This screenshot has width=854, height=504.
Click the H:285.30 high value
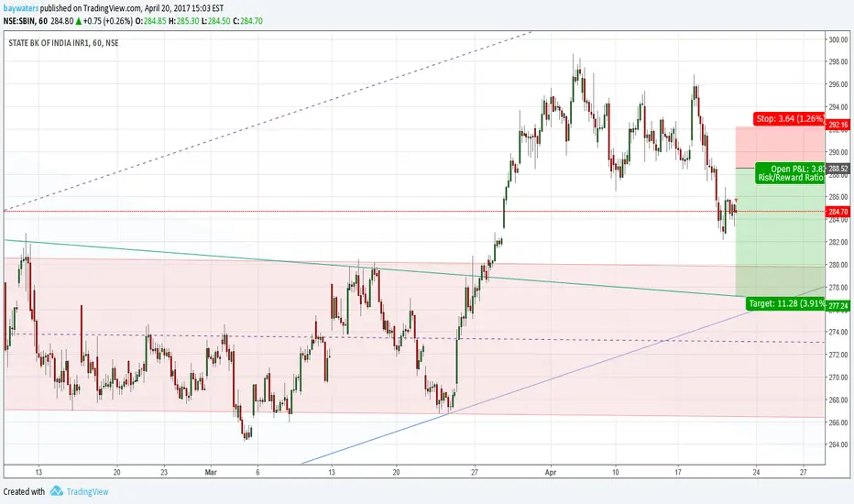point(184,21)
